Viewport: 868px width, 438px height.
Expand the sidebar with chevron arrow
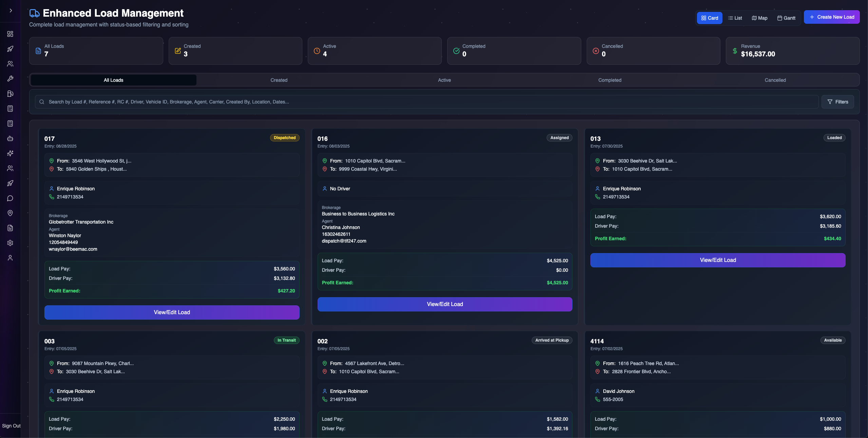click(11, 11)
